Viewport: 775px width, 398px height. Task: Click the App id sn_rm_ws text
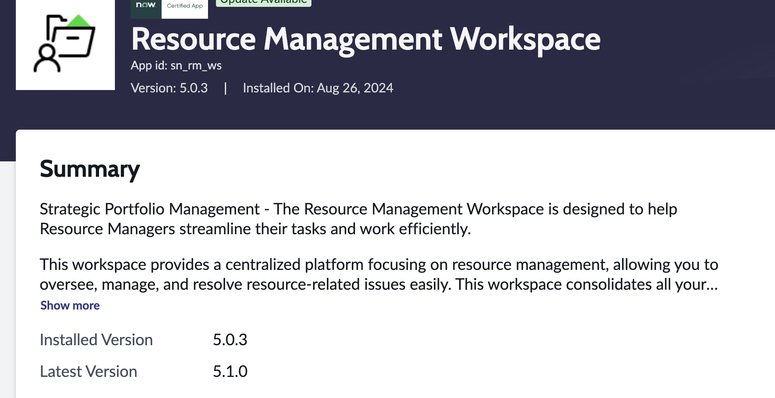[176, 66]
